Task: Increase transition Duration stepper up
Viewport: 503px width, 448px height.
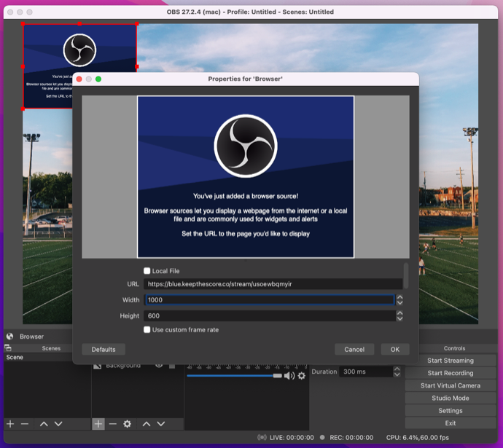Action: coord(397,369)
